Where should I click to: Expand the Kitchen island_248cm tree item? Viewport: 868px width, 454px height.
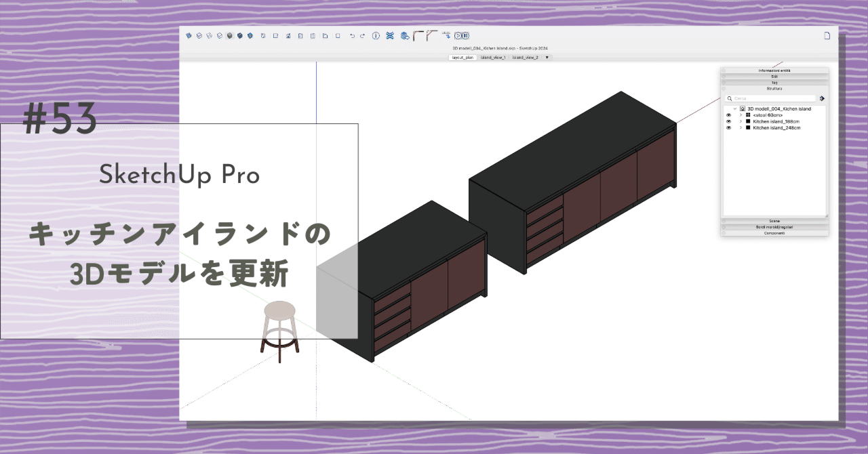click(x=741, y=128)
